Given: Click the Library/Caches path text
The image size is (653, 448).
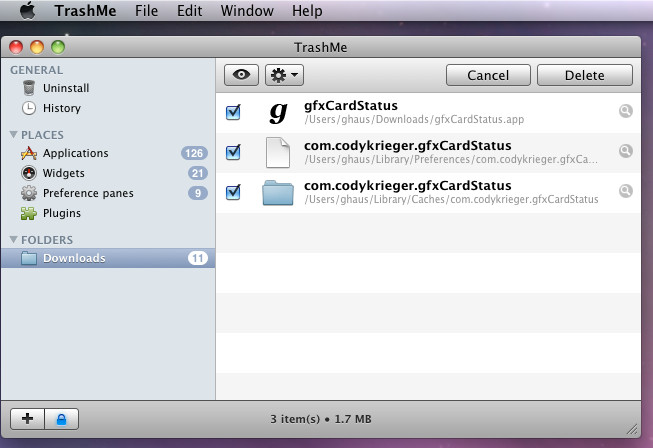Looking at the screenshot, I should coord(451,199).
